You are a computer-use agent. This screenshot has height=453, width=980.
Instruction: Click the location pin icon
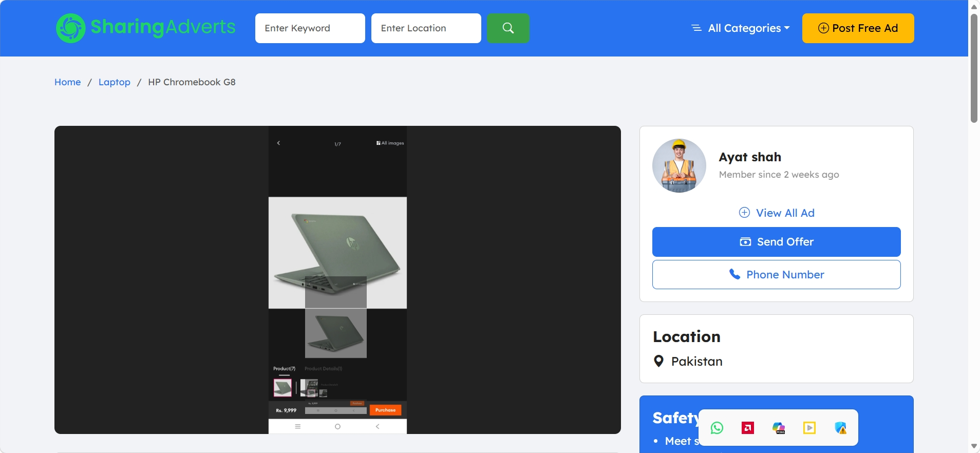658,361
